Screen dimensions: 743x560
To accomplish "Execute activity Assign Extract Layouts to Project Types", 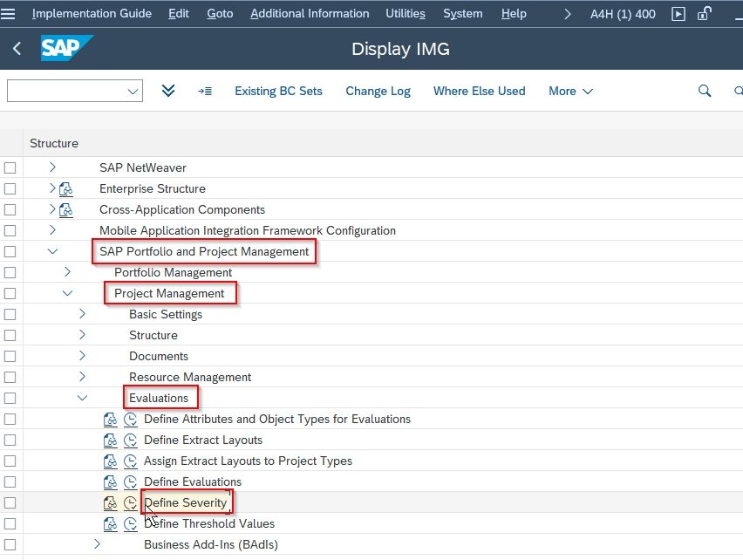I will 130,461.
